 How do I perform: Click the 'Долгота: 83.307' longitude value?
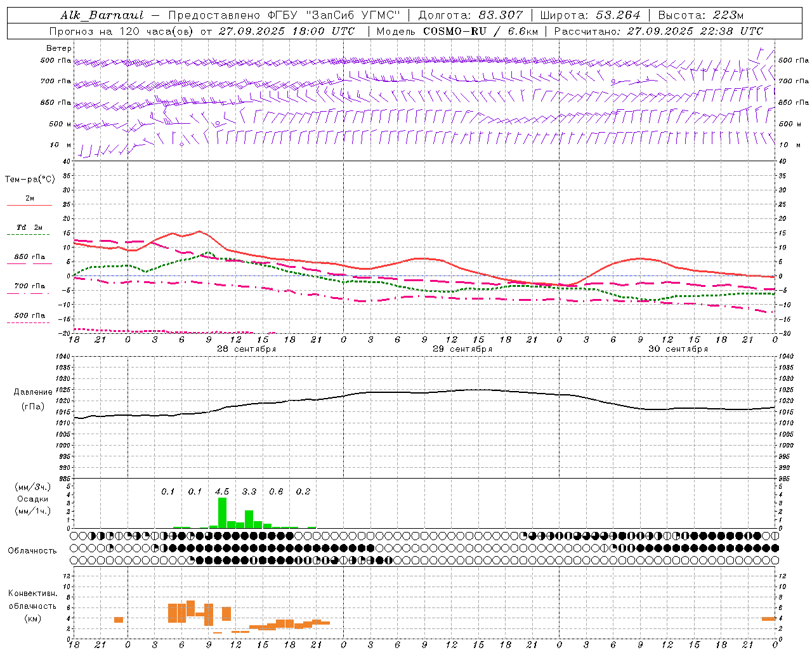[x=471, y=15]
